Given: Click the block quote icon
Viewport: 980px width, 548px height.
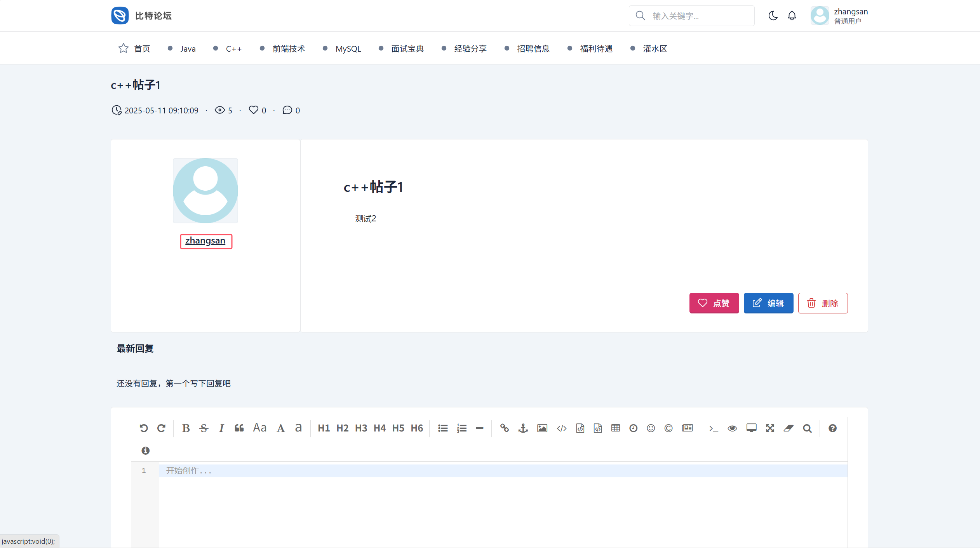Looking at the screenshot, I should (239, 428).
